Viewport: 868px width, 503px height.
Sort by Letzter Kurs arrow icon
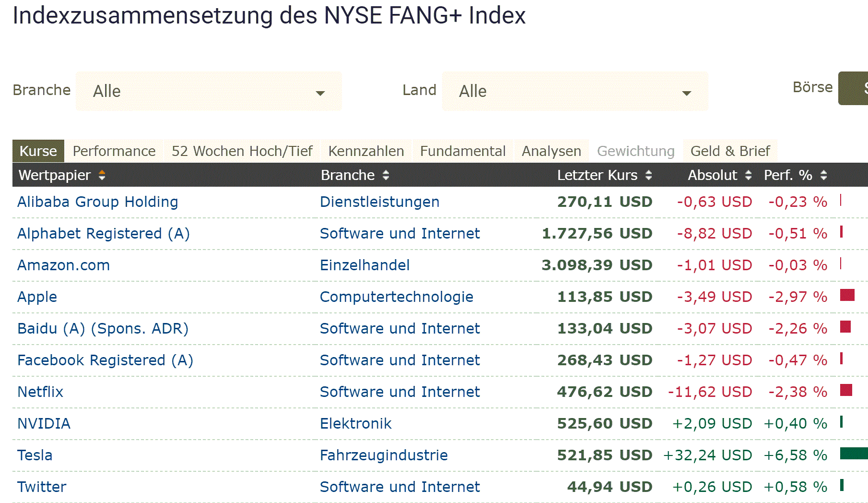tap(648, 175)
